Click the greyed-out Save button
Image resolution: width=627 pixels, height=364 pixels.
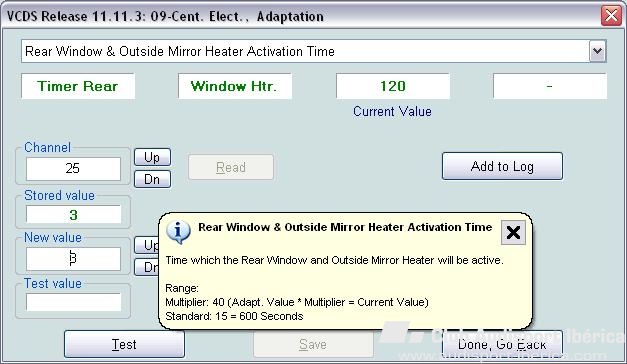[313, 344]
